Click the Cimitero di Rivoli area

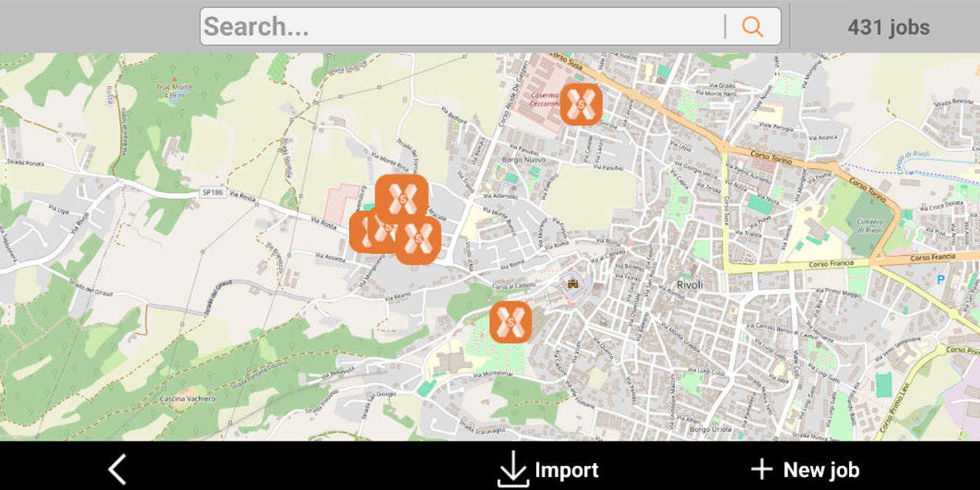(870, 225)
